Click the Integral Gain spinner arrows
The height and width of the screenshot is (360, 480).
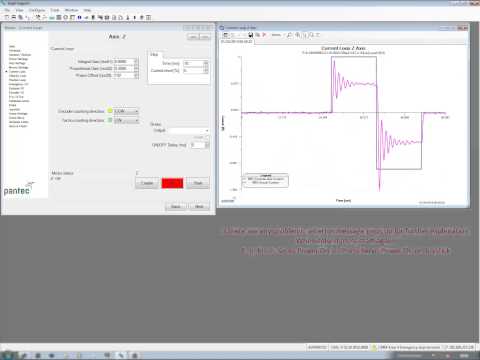[x=136, y=62]
